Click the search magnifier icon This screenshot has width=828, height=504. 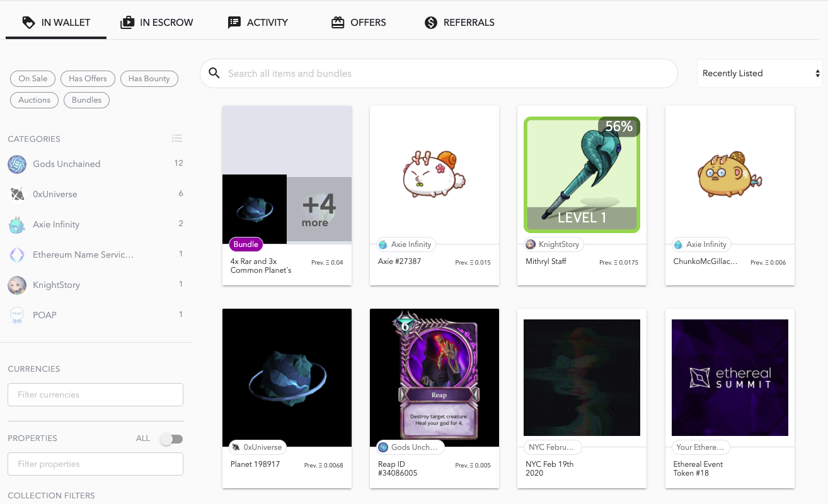coord(214,72)
